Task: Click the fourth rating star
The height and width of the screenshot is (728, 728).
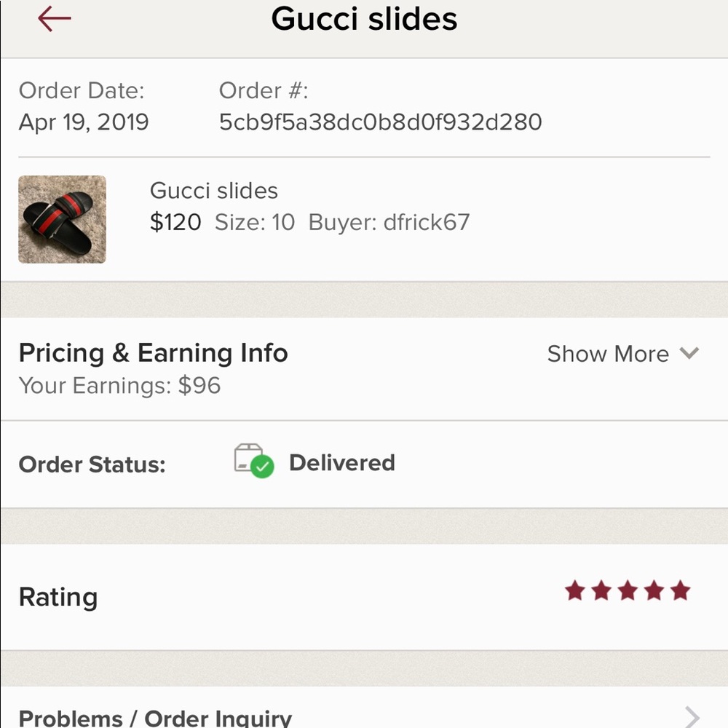Action: coord(653,591)
